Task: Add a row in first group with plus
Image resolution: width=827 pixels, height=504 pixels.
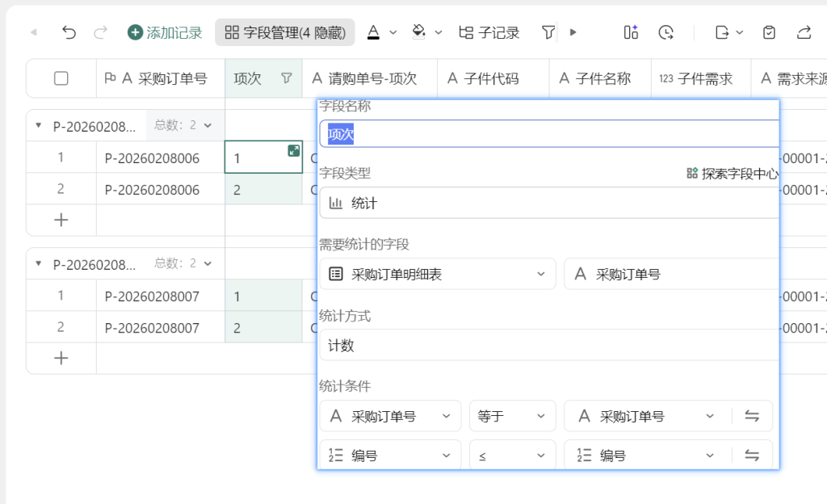Action: 61,220
